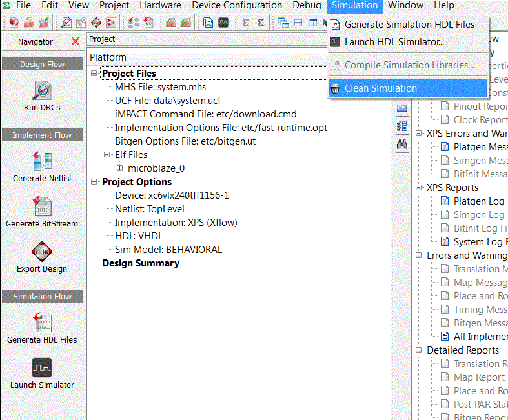Click the Launch Simulator icon
The width and height of the screenshot is (508, 420).
pos(42,368)
